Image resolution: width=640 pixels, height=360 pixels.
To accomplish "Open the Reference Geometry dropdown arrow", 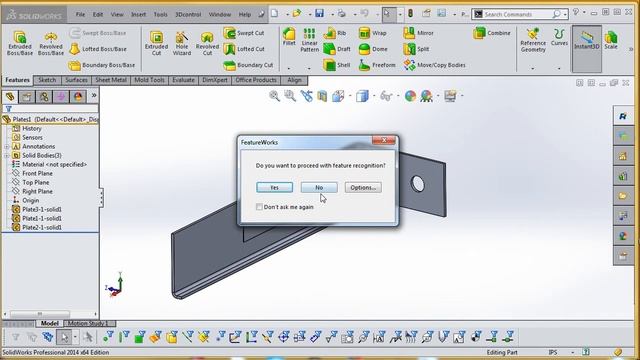I will [533, 69].
